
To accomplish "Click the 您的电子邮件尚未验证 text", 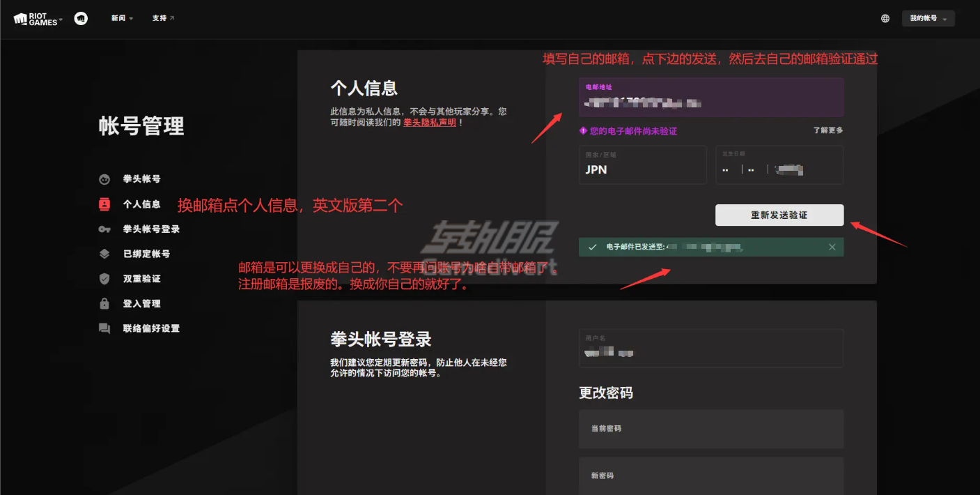I will point(633,130).
